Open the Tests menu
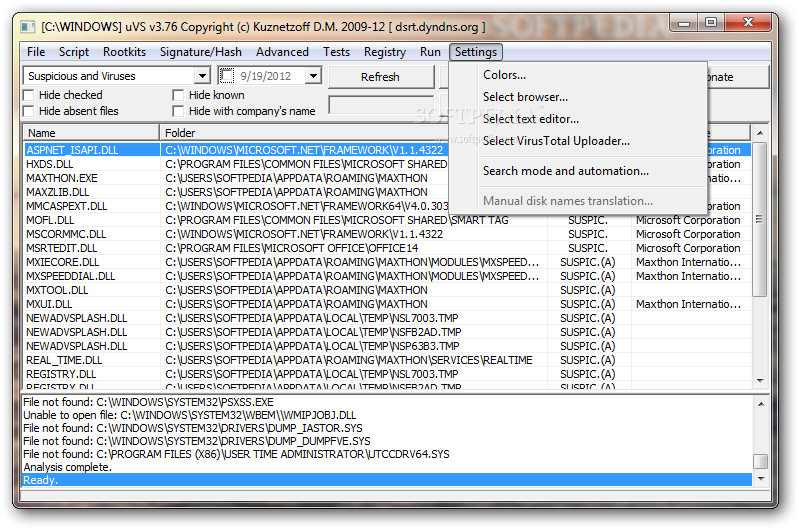The image size is (799, 529). tap(336, 52)
